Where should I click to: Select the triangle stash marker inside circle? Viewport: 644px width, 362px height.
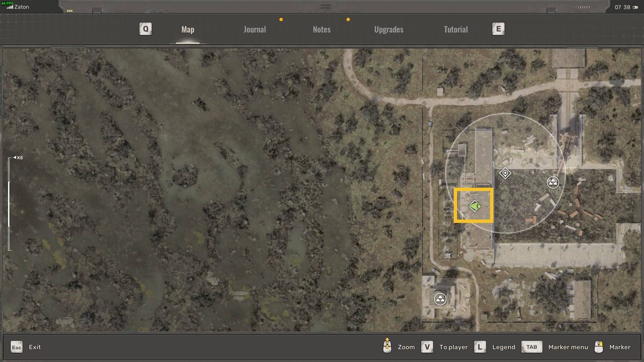(553, 182)
